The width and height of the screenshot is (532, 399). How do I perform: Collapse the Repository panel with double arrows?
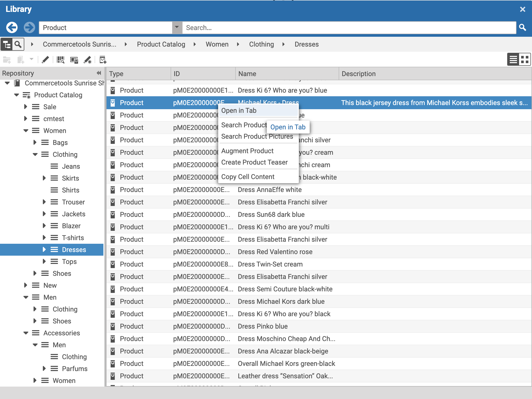(x=98, y=73)
